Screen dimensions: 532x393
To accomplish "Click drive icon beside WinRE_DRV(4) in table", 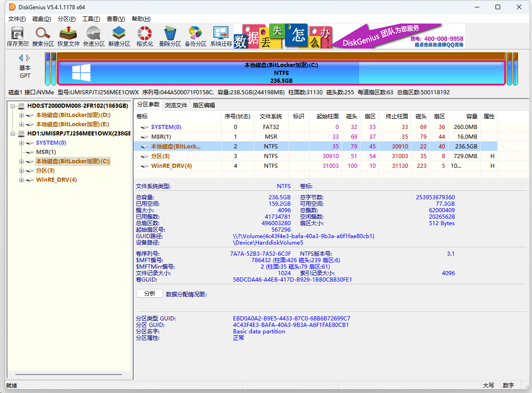I will (x=145, y=166).
